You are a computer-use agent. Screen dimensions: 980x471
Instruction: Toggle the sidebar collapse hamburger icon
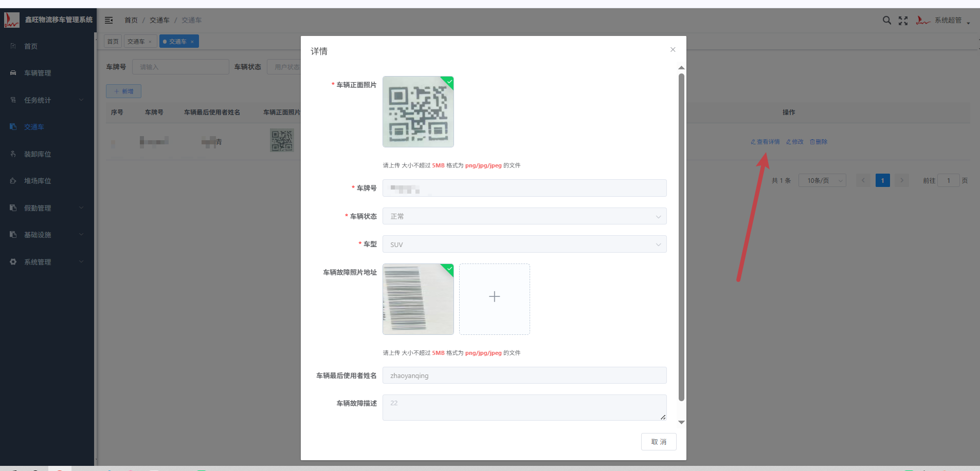click(108, 20)
